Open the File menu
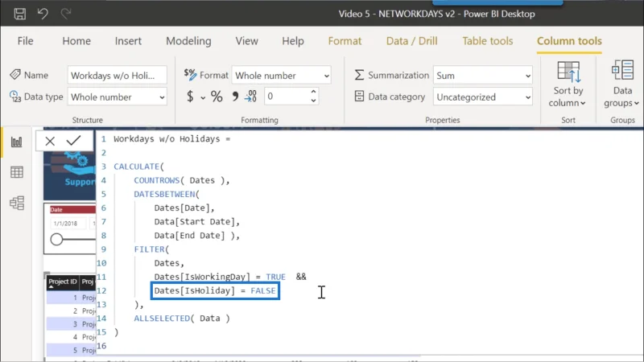Screen dimensions: 644x362 coord(25,41)
